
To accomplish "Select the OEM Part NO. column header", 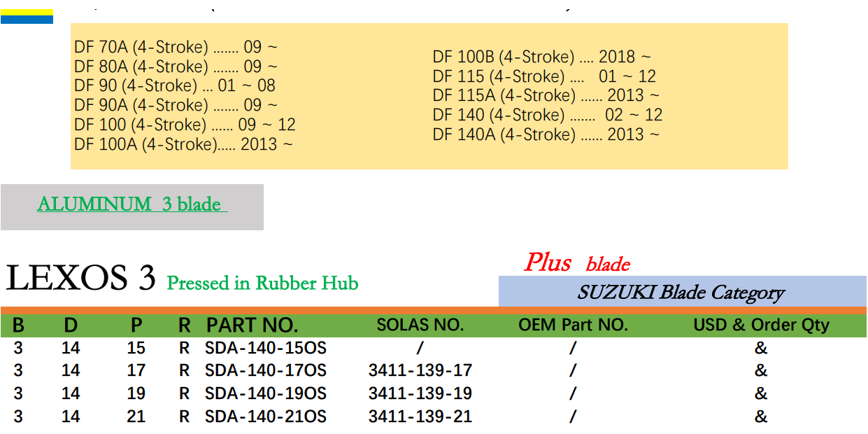I will [x=574, y=325].
